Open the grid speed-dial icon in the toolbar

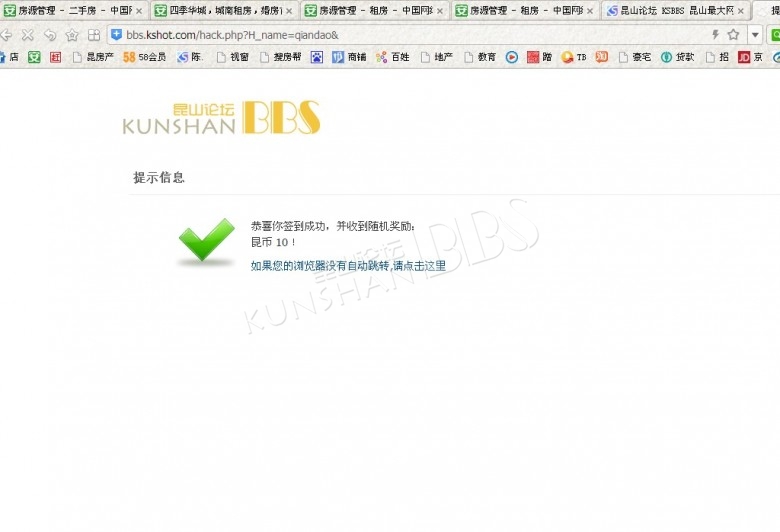click(x=94, y=35)
